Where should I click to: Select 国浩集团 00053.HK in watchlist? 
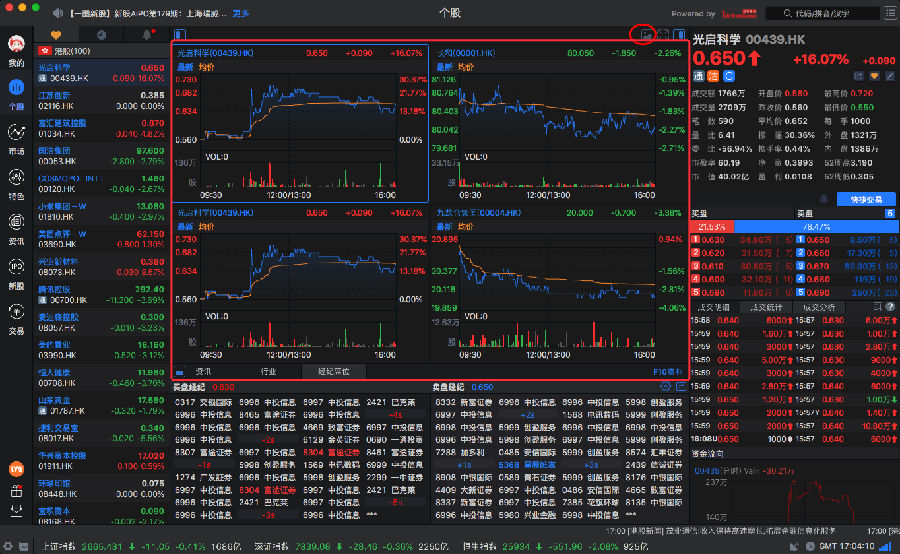[x=102, y=156]
